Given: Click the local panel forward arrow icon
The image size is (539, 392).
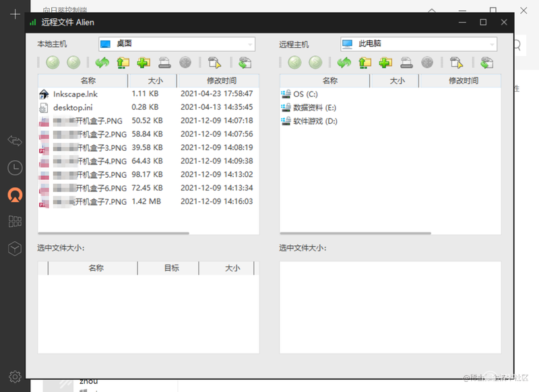Looking at the screenshot, I should (x=73, y=63).
